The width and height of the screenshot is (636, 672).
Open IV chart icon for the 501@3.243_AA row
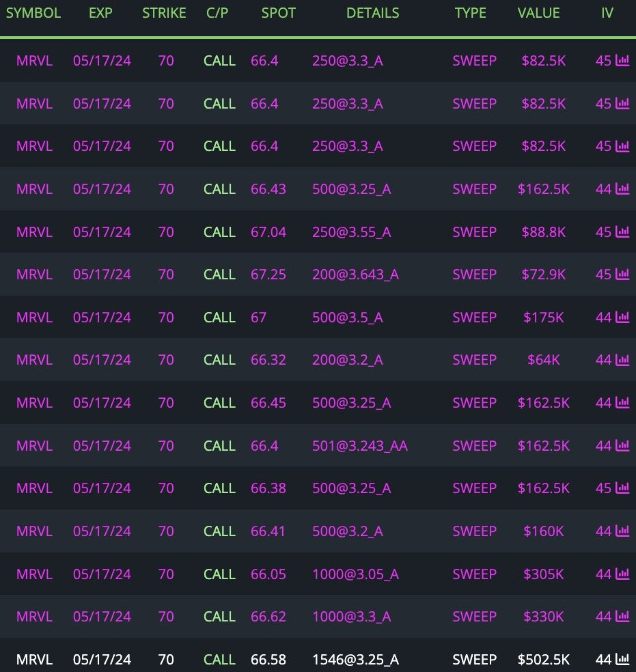622,445
